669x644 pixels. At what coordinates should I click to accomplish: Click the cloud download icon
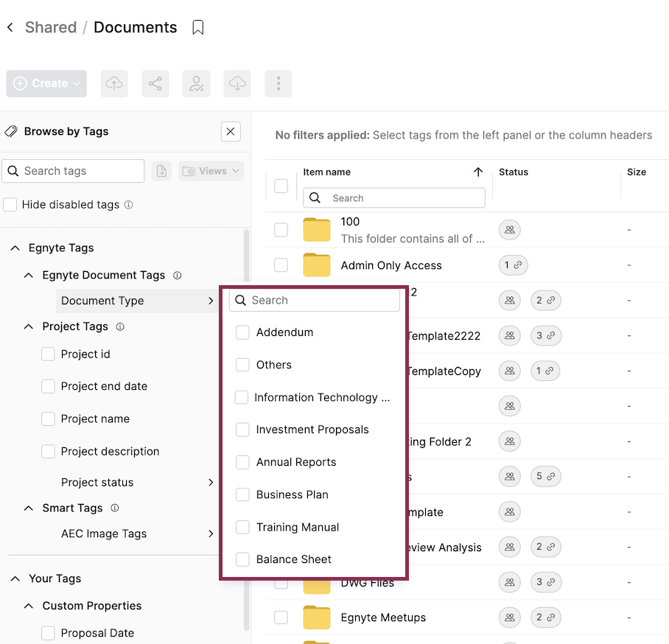pyautogui.click(x=237, y=84)
